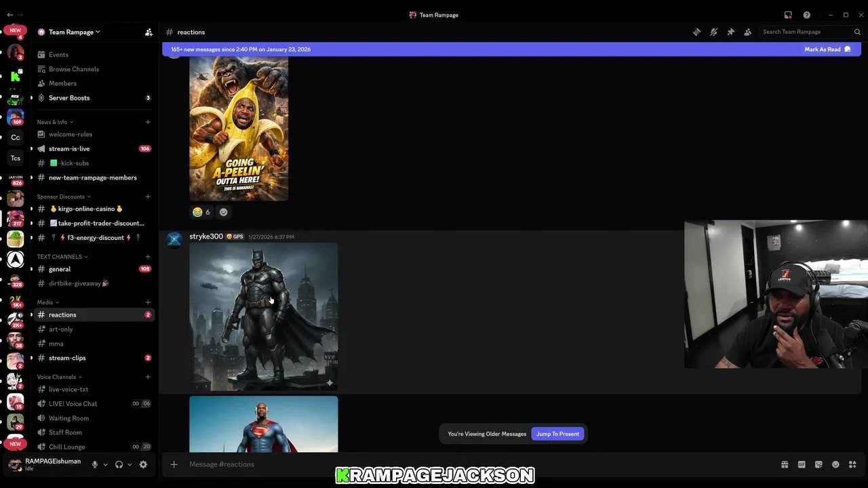The width and height of the screenshot is (868, 488).
Task: Open pinned messages pin icon
Action: pyautogui.click(x=730, y=32)
